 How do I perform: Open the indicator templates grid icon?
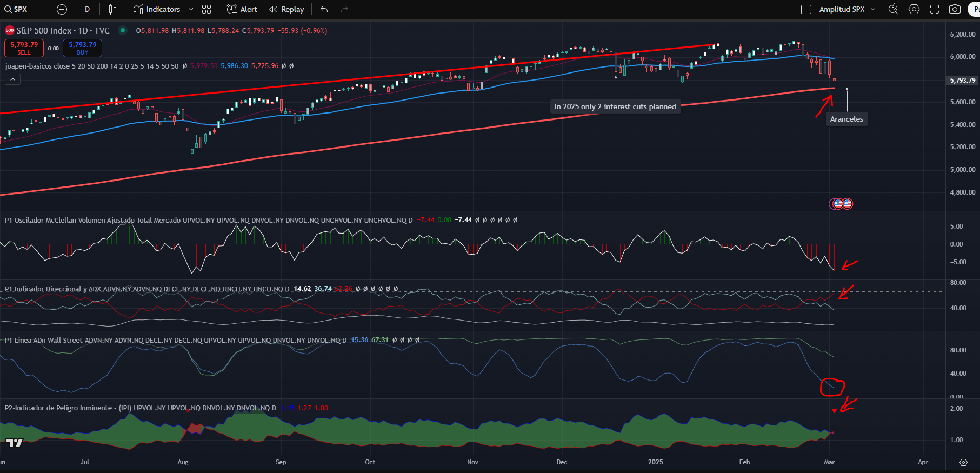click(206, 9)
